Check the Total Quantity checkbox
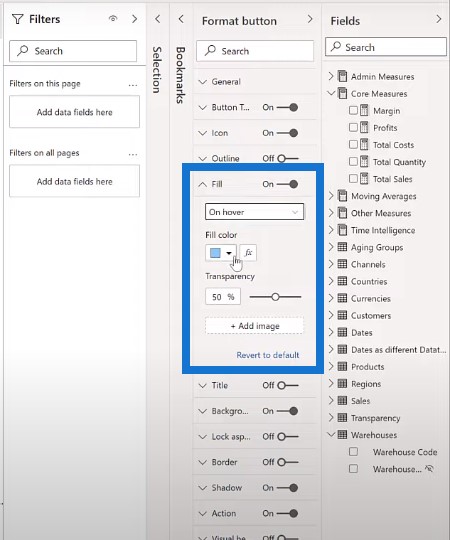This screenshot has width=450, height=540. (353, 162)
